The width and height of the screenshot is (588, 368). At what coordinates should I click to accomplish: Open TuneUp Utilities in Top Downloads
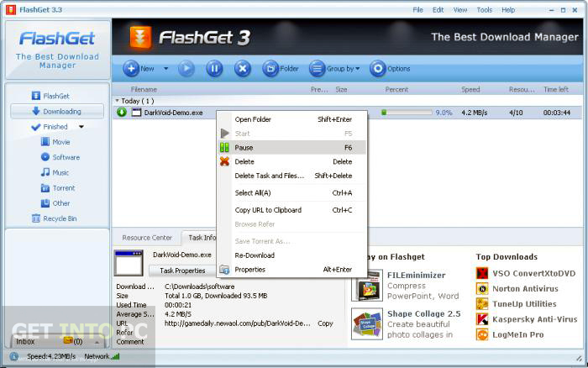point(524,304)
